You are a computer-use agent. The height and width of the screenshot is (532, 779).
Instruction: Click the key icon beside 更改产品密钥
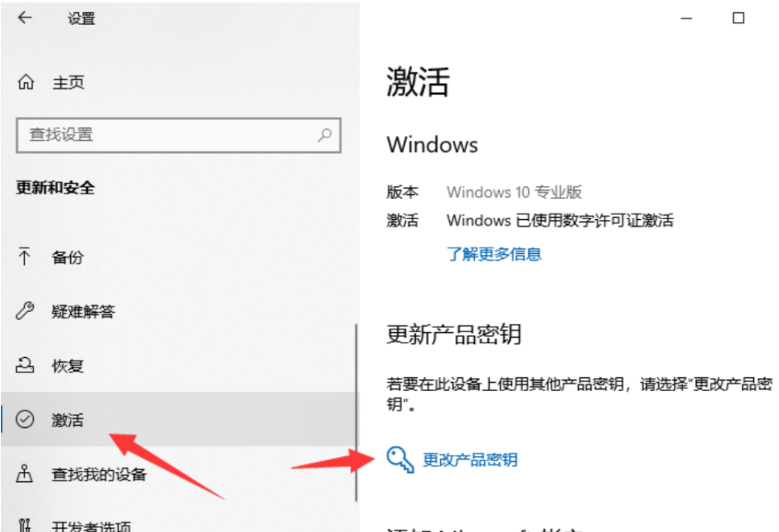pos(401,459)
